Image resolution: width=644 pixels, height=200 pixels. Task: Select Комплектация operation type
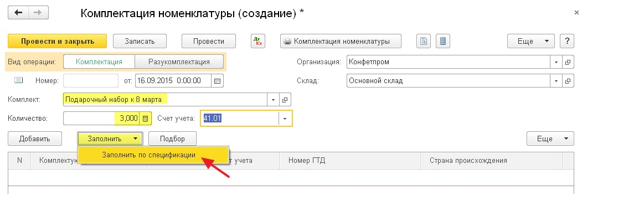pyautogui.click(x=99, y=62)
